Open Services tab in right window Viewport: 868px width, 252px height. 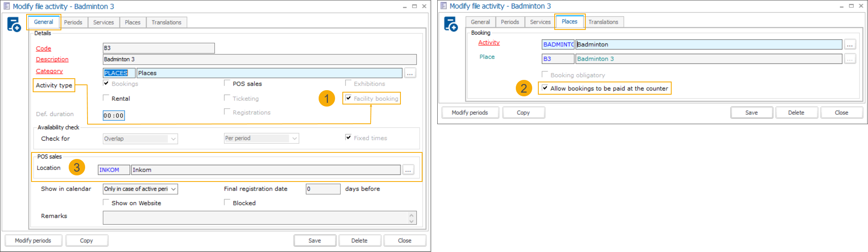(x=540, y=22)
